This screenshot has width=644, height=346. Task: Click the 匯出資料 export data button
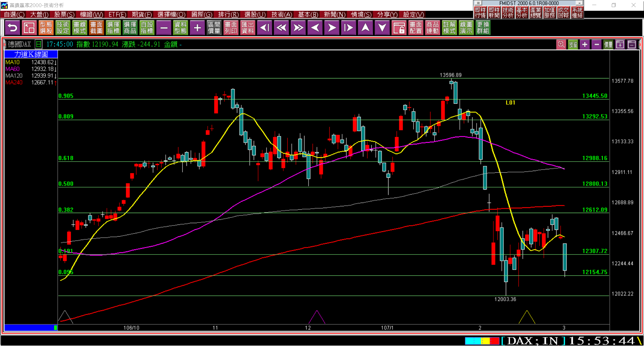(248, 28)
